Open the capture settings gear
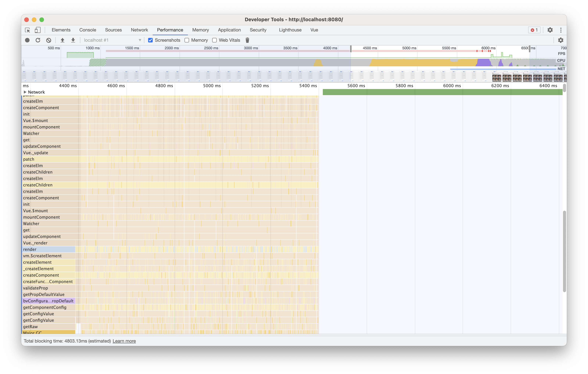Screen dimensions: 588x374 (x=561, y=40)
